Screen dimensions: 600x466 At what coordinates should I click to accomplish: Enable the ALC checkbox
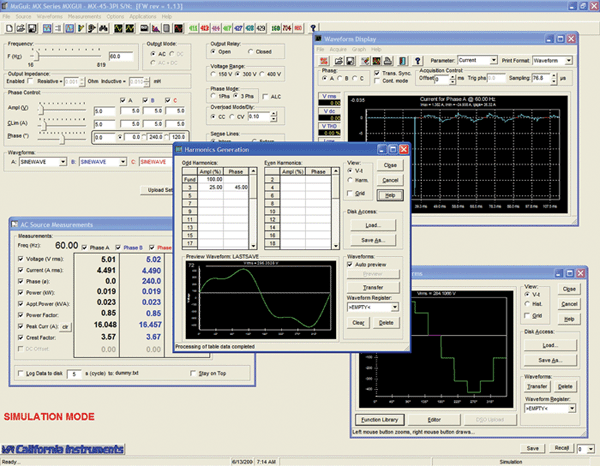(x=265, y=97)
